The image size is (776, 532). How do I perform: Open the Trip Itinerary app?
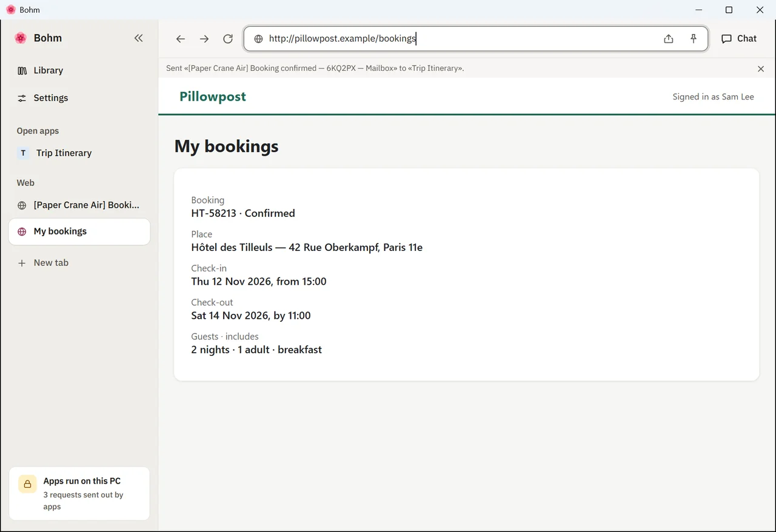point(79,153)
